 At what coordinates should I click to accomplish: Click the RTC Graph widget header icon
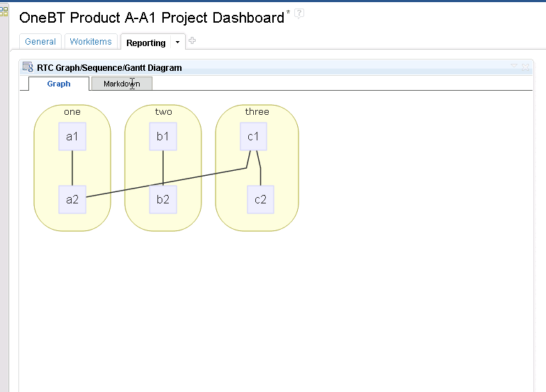tap(28, 67)
